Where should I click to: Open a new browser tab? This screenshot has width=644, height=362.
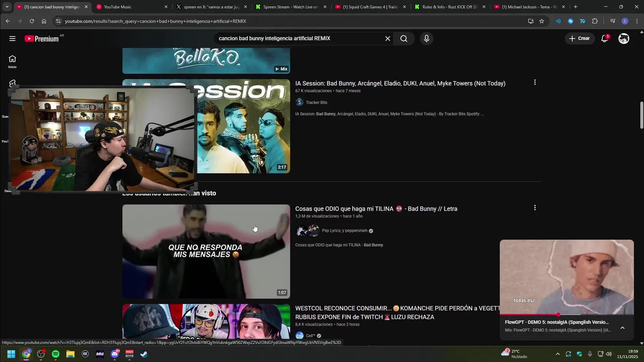576,7
